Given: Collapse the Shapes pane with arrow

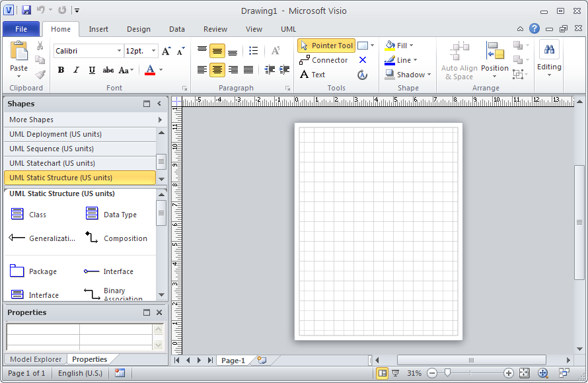Looking at the screenshot, I should 159,104.
